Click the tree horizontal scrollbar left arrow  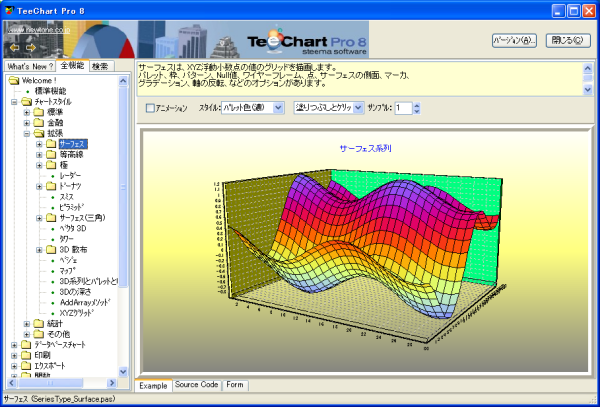12,383
